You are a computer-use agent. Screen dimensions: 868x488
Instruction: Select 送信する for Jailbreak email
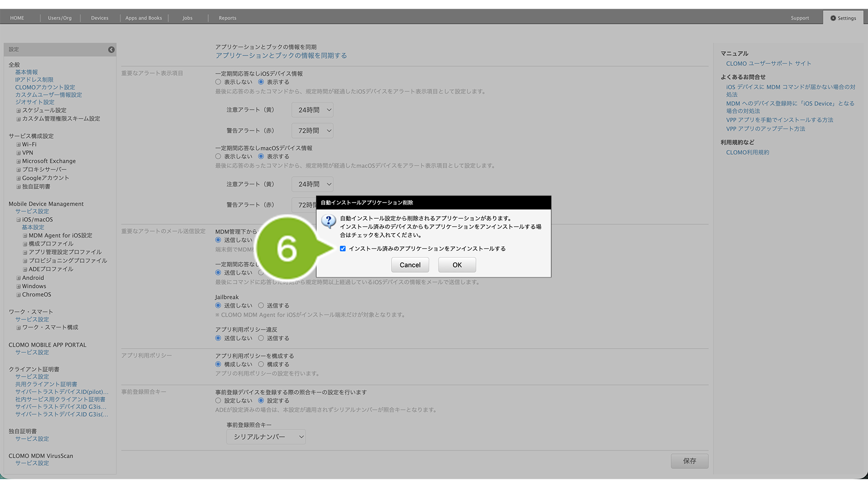[261, 305]
